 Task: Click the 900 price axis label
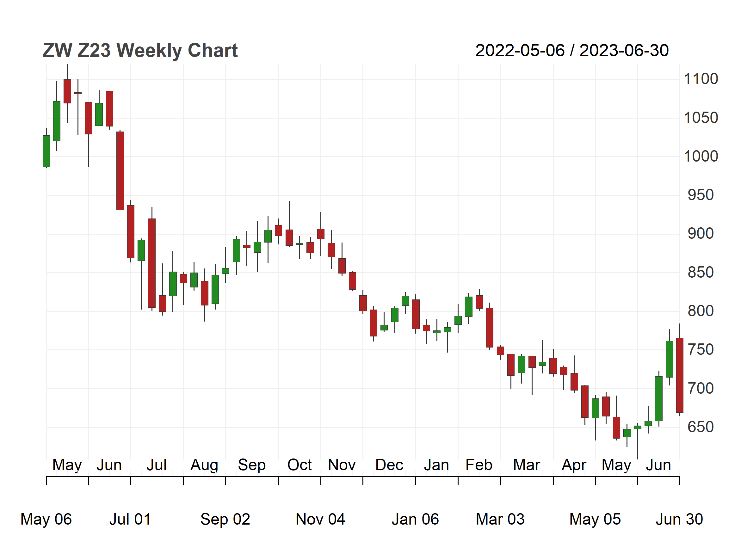click(x=701, y=234)
